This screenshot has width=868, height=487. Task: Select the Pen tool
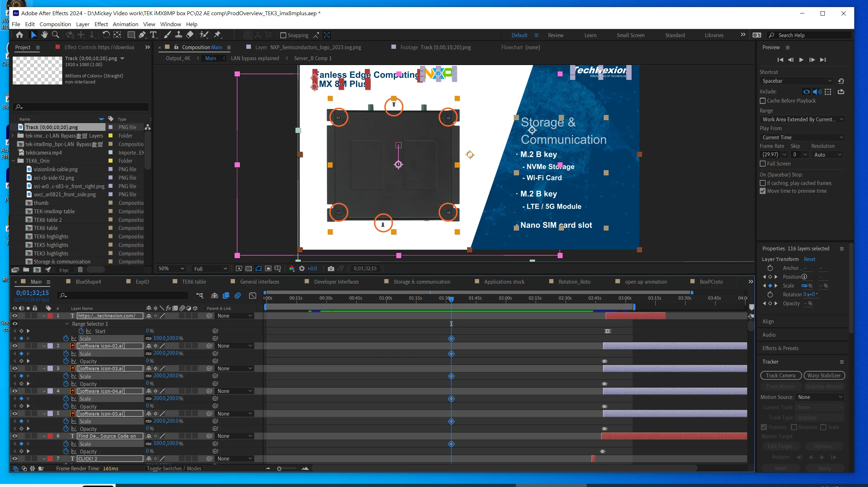click(142, 35)
